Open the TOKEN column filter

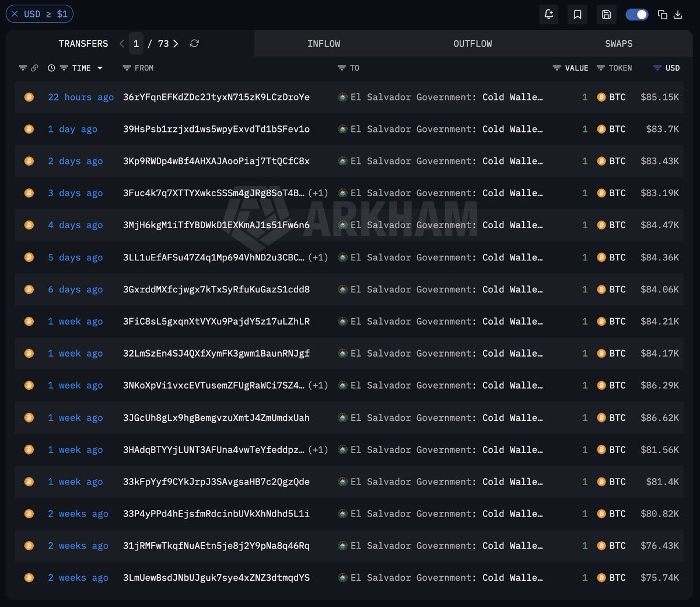(x=601, y=68)
